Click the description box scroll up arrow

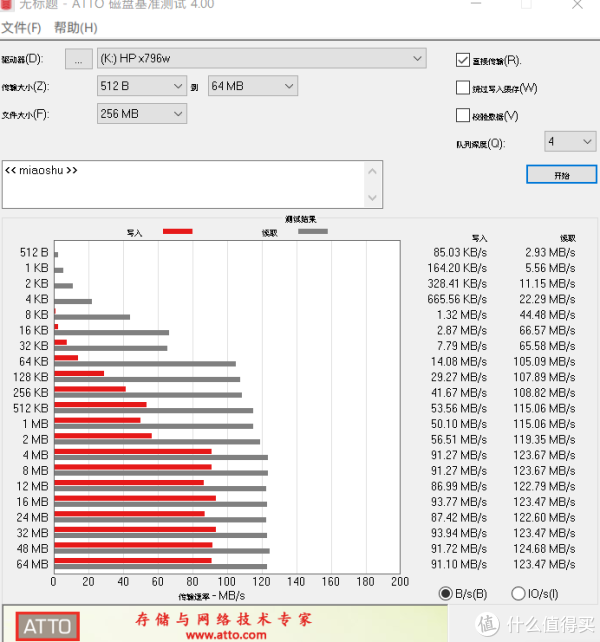372,172
